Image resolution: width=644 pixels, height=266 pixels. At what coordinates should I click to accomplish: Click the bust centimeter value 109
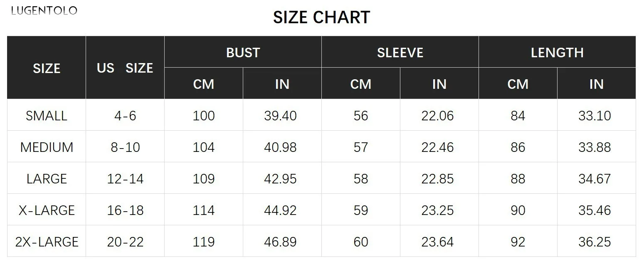(x=204, y=179)
